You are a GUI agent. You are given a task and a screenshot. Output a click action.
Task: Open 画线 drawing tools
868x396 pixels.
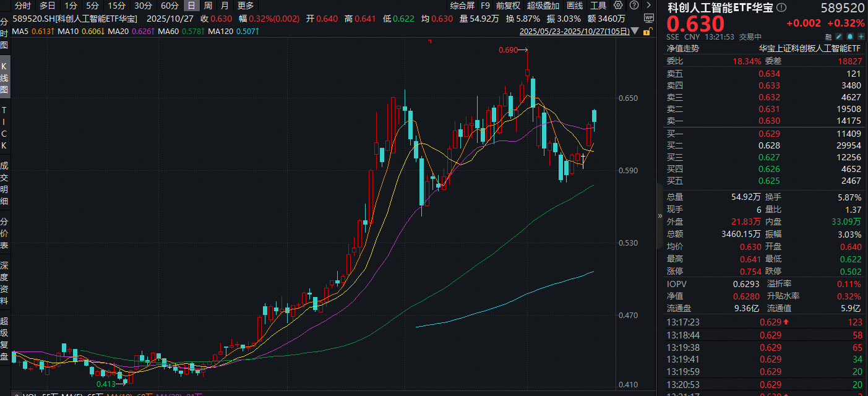[x=575, y=6]
